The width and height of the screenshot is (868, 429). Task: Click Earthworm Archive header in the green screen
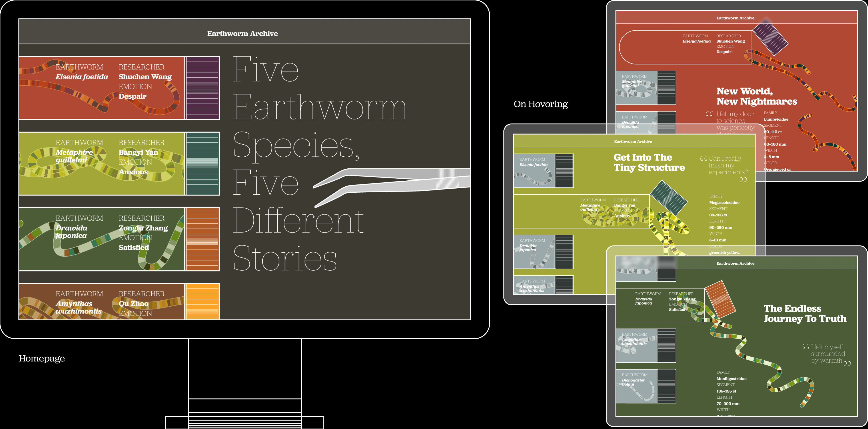(735, 264)
